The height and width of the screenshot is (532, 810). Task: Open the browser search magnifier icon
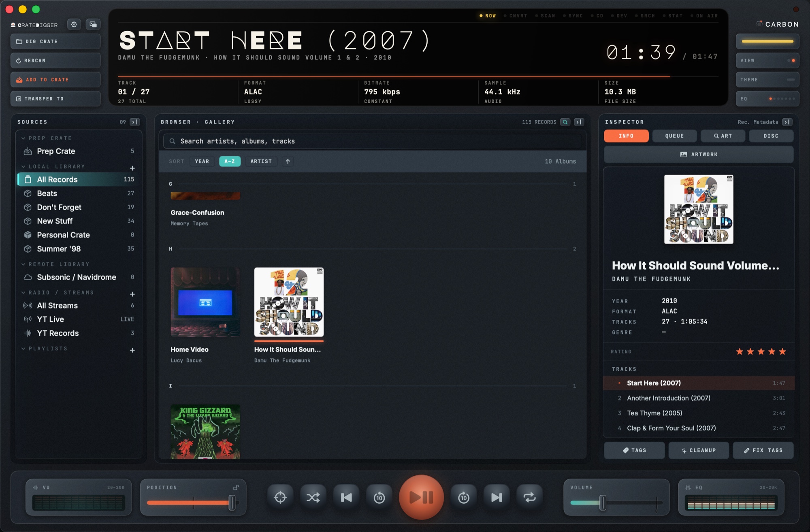(x=565, y=122)
